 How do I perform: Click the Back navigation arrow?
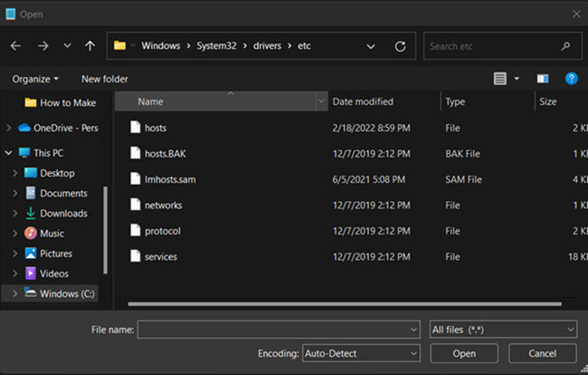[15, 45]
